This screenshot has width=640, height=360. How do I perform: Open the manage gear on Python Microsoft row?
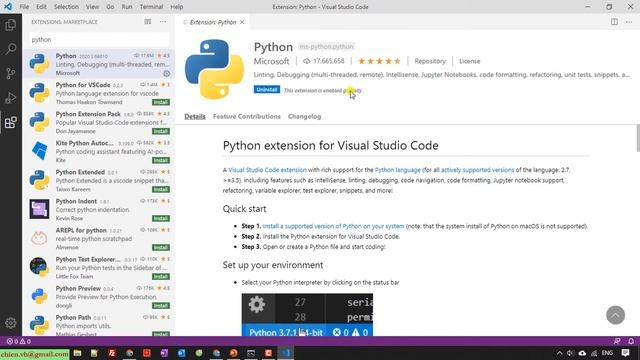click(x=167, y=73)
